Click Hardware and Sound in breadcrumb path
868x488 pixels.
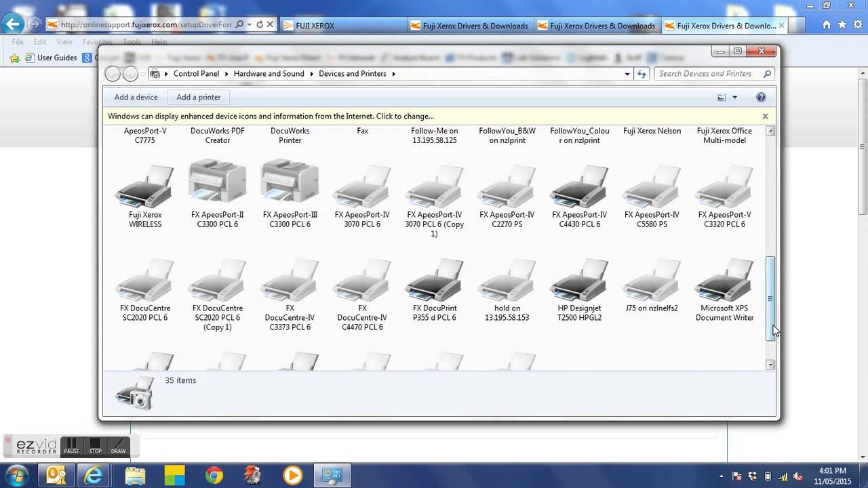coord(269,74)
